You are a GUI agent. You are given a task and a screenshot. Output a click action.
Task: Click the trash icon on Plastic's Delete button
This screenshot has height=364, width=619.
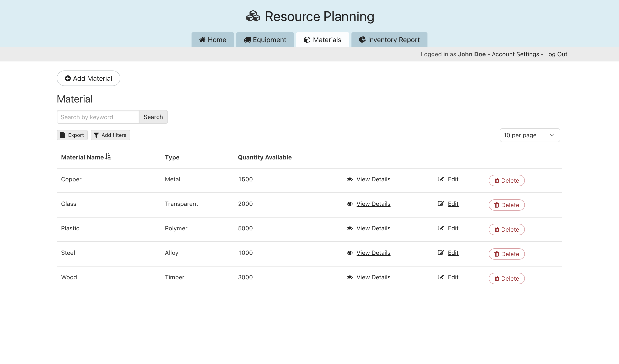point(496,229)
